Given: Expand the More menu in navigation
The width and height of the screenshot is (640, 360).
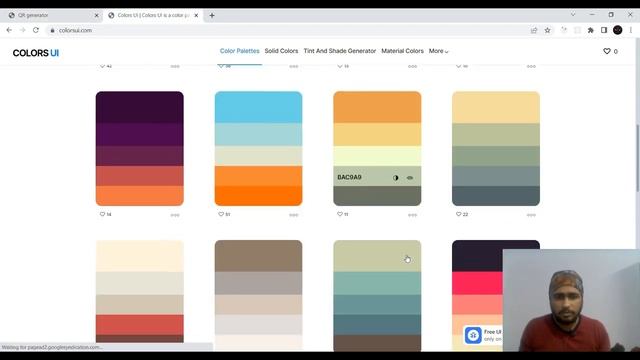Looking at the screenshot, I should tap(438, 51).
